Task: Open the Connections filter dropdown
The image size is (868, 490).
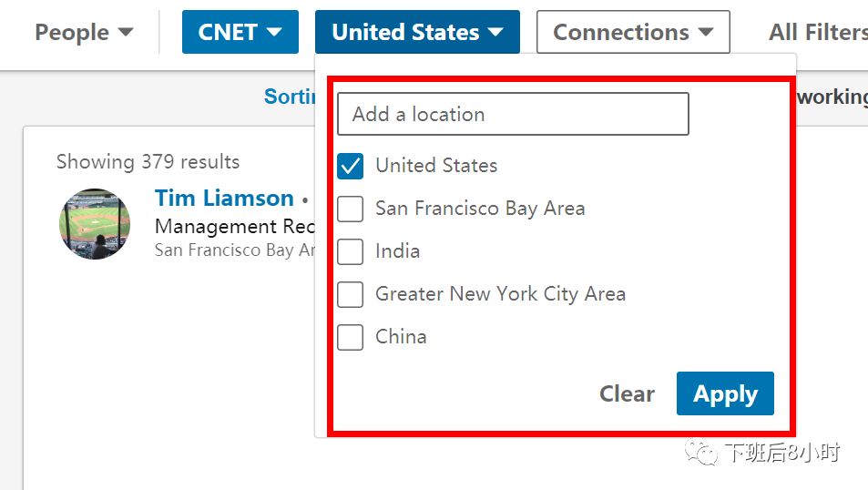Action: pyautogui.click(x=633, y=33)
